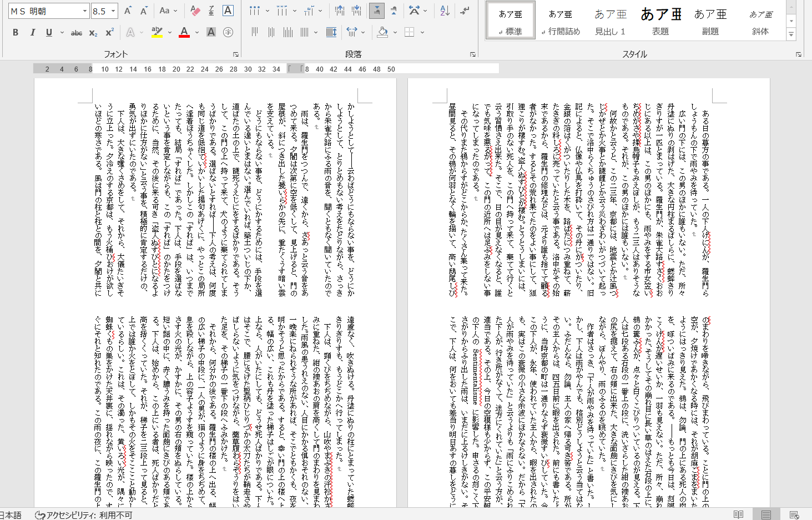Apply the red font color swatch

pos(184,32)
